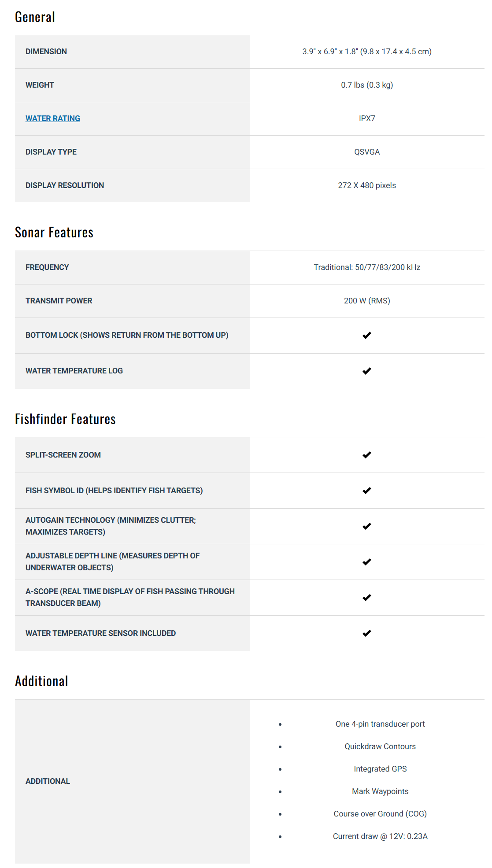The width and height of the screenshot is (492, 868).
Task: Click the TRANSMIT POWER row label
Action: [x=59, y=301]
